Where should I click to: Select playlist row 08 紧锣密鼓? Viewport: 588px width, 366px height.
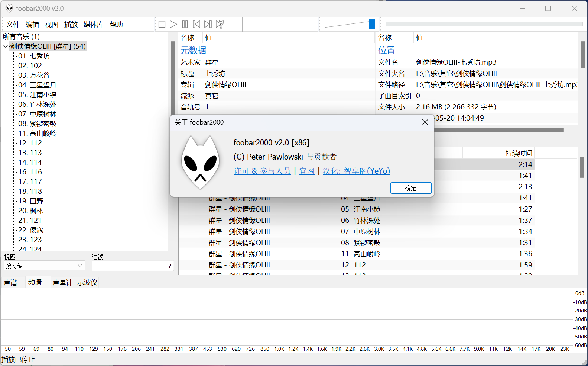click(x=357, y=243)
